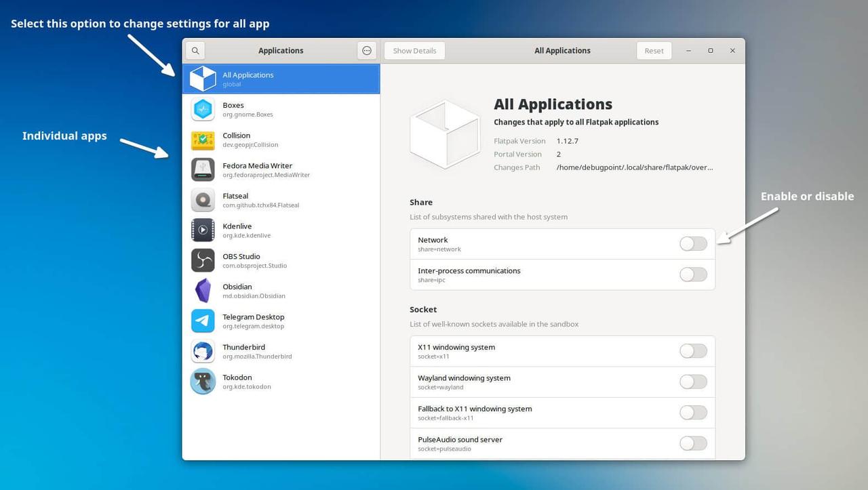Open the main menu button beside Applications
Image resolution: width=868 pixels, height=490 pixels.
tap(367, 51)
